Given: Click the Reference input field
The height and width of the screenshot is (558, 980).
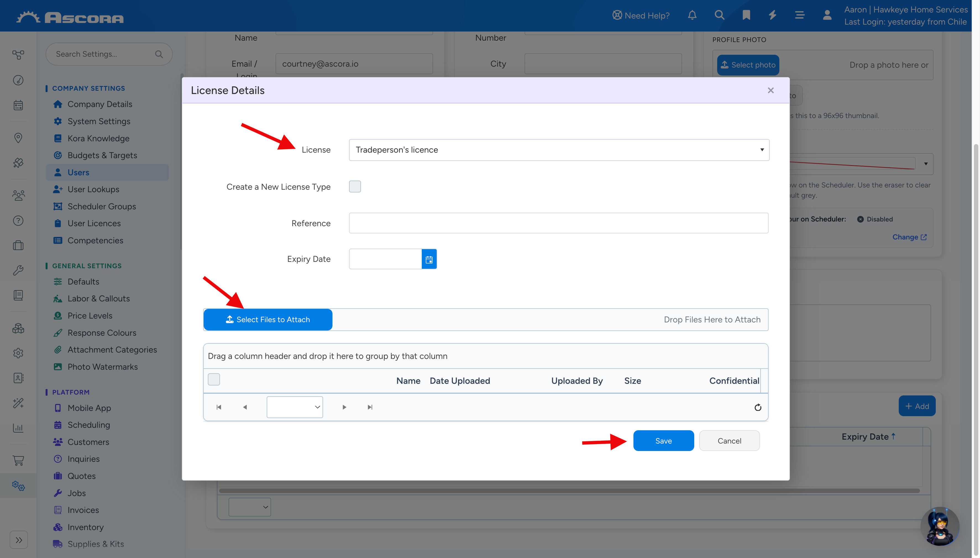Looking at the screenshot, I should coord(558,223).
